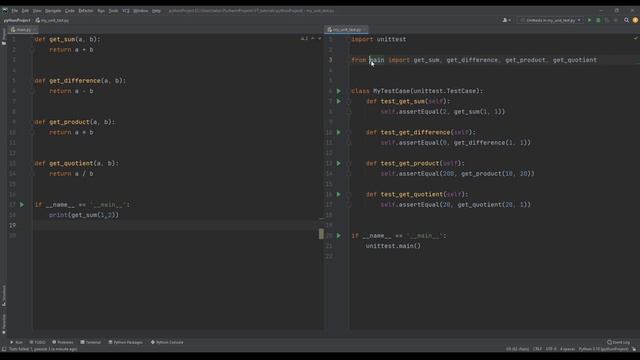This screenshot has height=360, width=640.
Task: Click the tests failed status message
Action: 42,349
